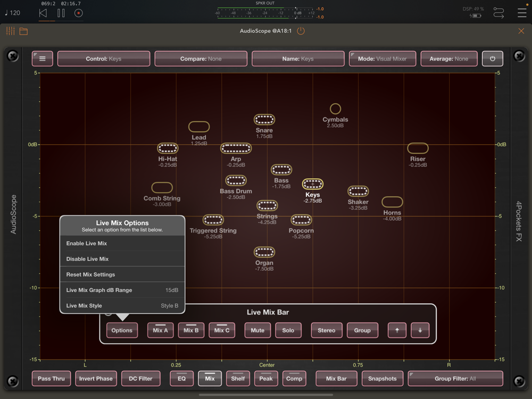Select the Popcorn track node

pyautogui.click(x=301, y=220)
